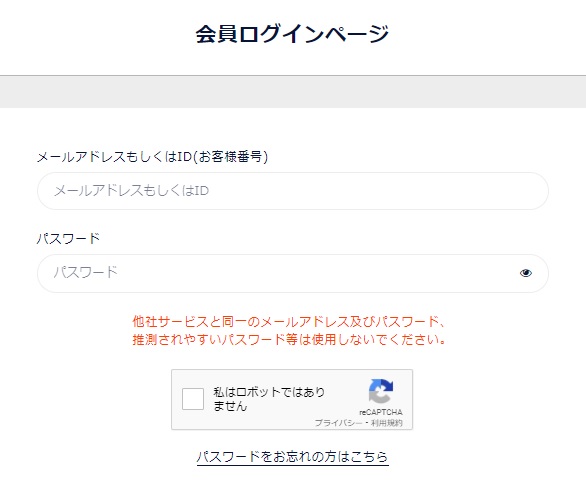Click the 私はロボットではありません label text

(269, 399)
